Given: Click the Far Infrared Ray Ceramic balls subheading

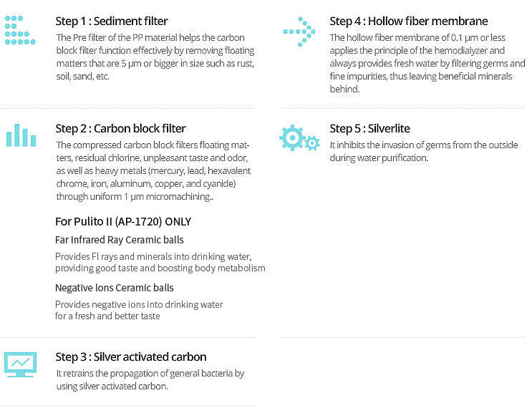Looking at the screenshot, I should pyautogui.click(x=120, y=240).
